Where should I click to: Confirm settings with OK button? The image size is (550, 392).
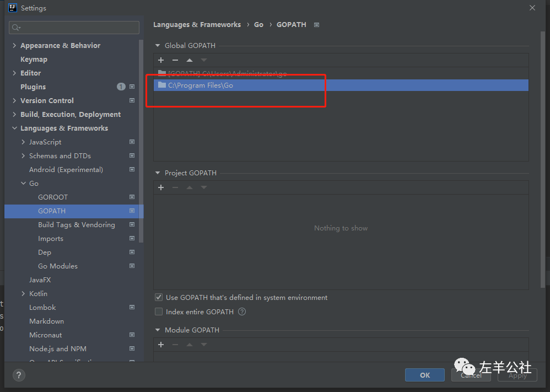[425, 375]
